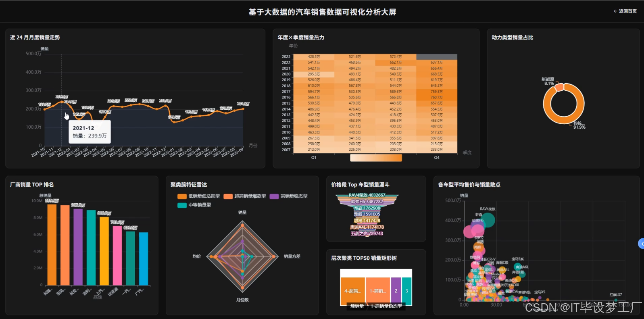Toggle the 中等销量型 radar legend
This screenshot has width=644, height=319.
tap(194, 205)
